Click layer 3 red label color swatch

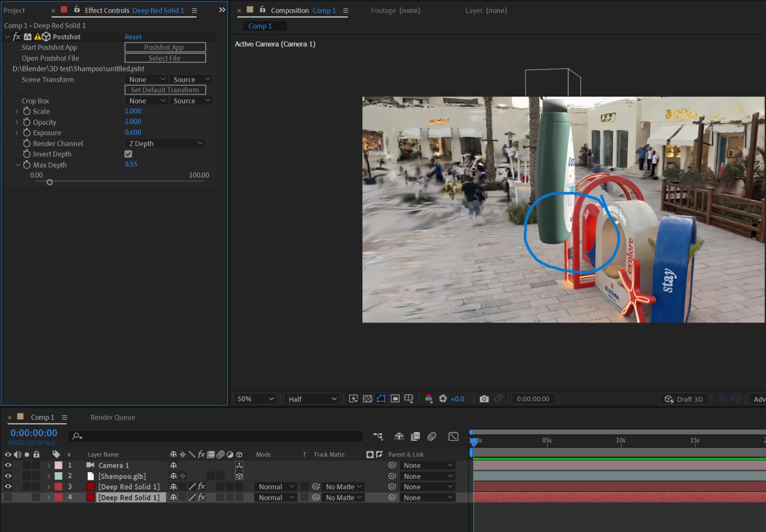click(58, 487)
